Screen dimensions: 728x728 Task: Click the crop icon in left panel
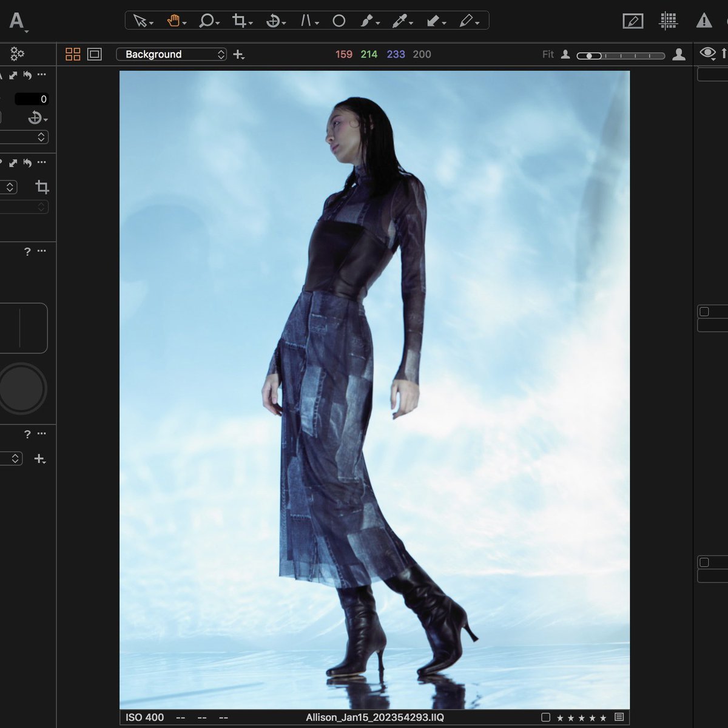[x=42, y=187]
